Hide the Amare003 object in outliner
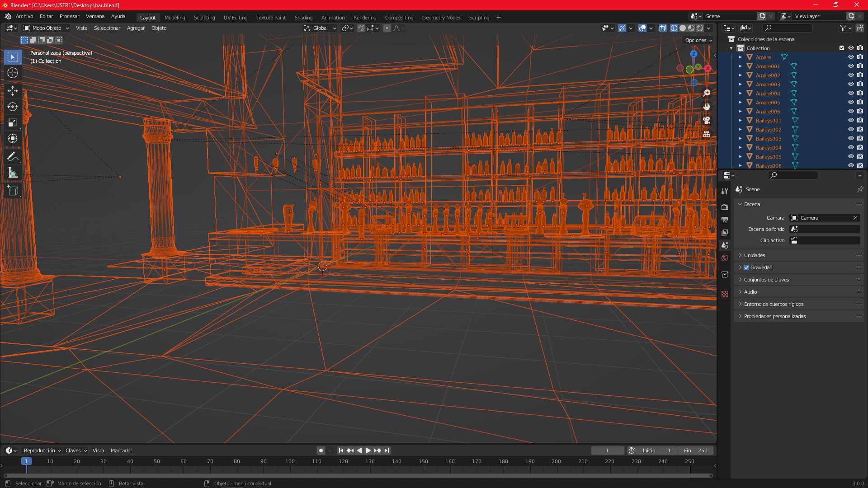 tap(850, 84)
